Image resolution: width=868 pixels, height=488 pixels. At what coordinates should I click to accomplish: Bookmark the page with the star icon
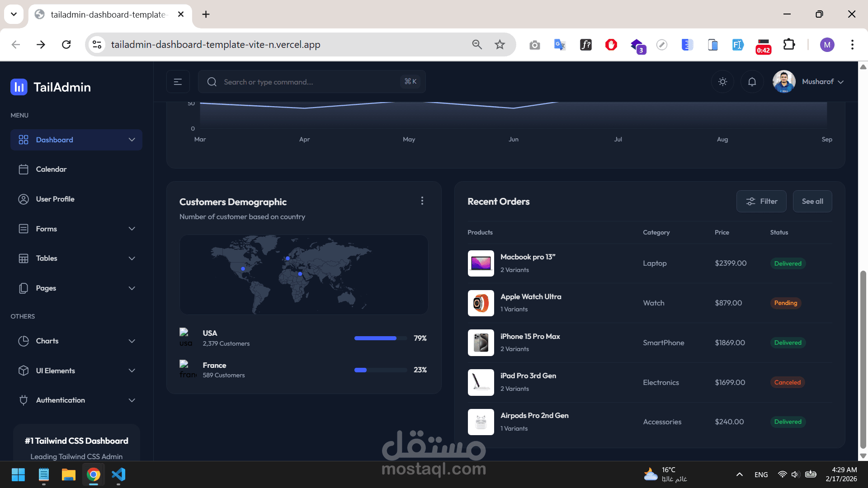tap(500, 45)
